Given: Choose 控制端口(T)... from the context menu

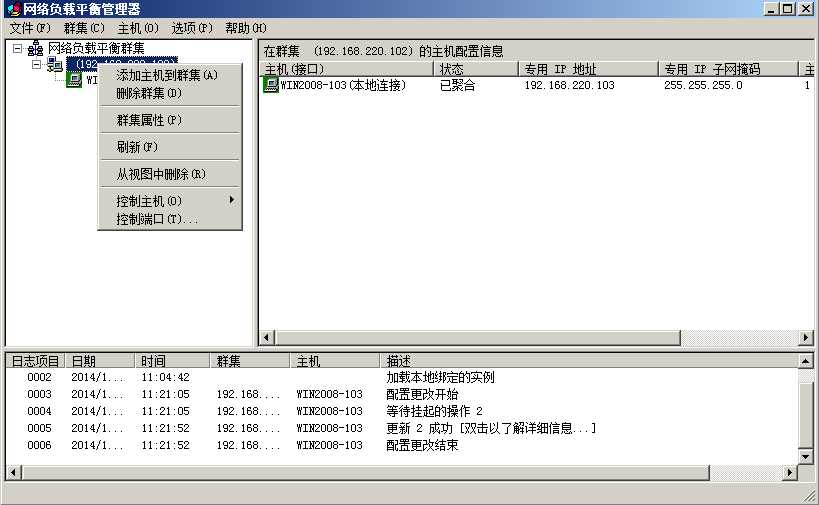Looking at the screenshot, I should tap(170, 219).
